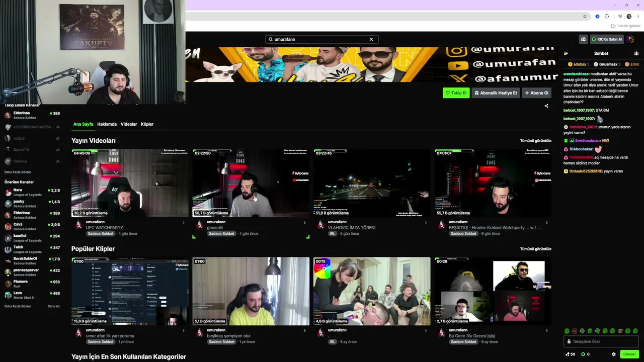Switch to the Videolar tab
Image resolution: width=644 pixels, height=362 pixels.
coord(129,124)
